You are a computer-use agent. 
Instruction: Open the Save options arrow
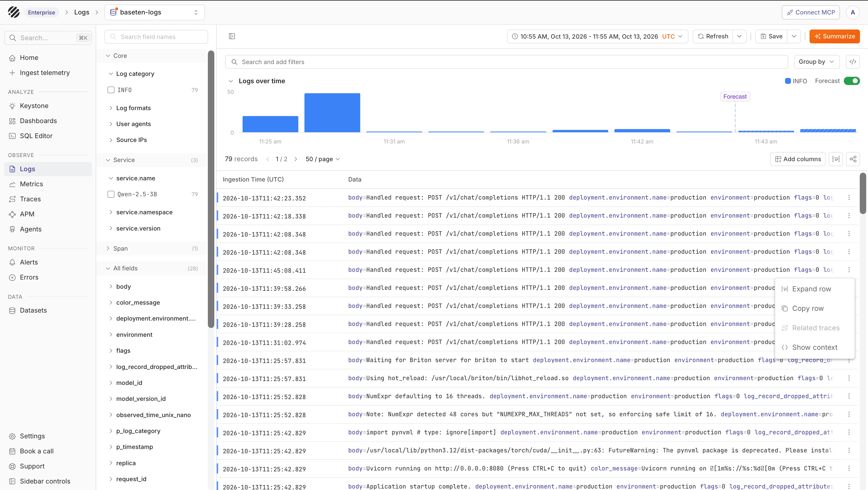(794, 36)
